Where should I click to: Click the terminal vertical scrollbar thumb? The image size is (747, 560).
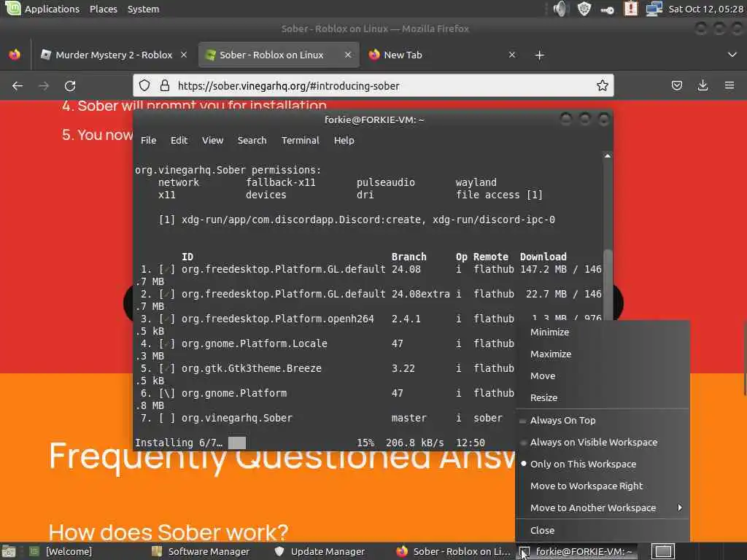tap(608, 285)
